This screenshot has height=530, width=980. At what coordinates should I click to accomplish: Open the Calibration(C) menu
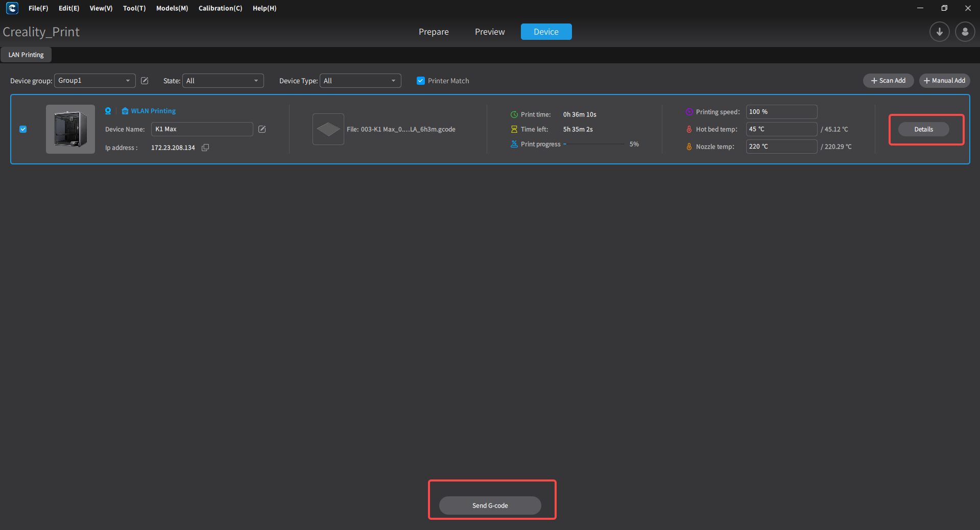(x=220, y=8)
